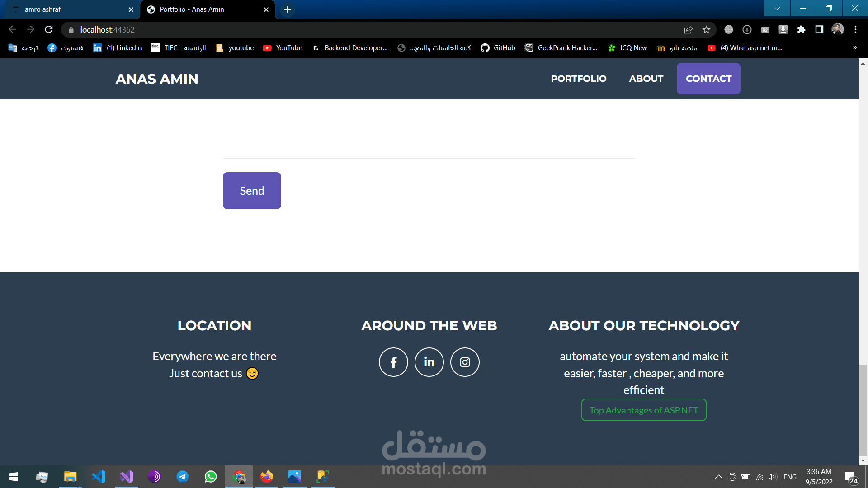Show hidden system tray icons
Viewport: 868px width, 488px height.
pyautogui.click(x=718, y=477)
